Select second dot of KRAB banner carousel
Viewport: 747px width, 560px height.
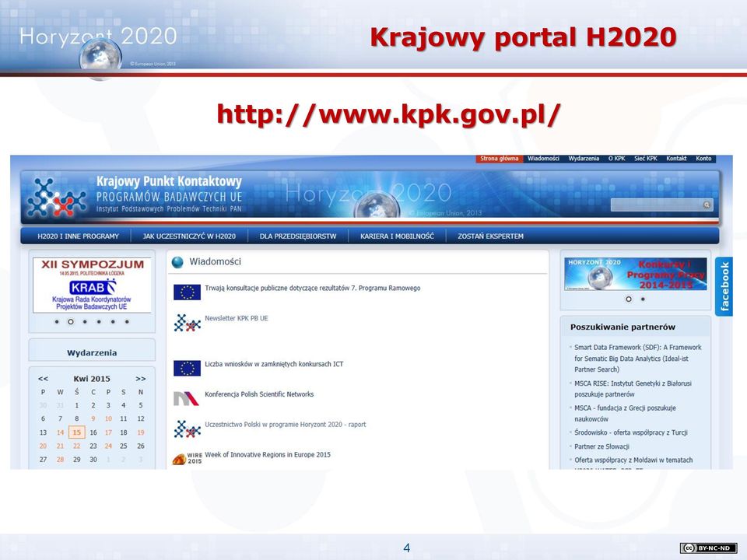coord(71,322)
